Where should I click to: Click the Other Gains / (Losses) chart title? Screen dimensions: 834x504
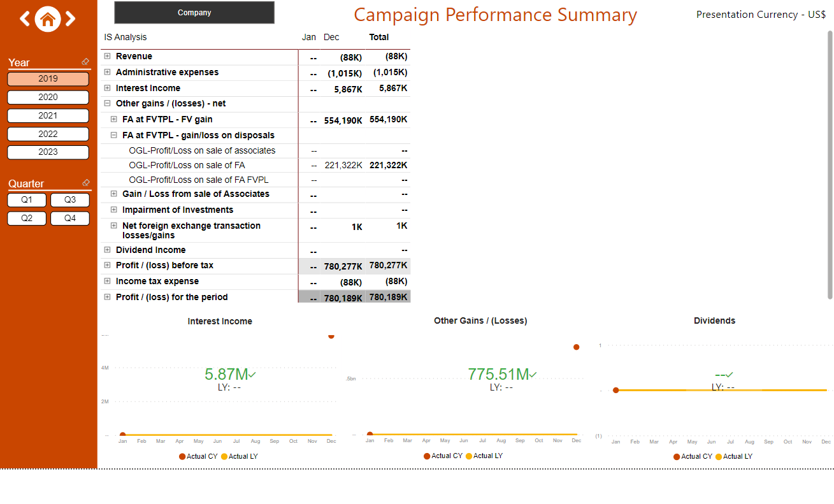(480, 320)
